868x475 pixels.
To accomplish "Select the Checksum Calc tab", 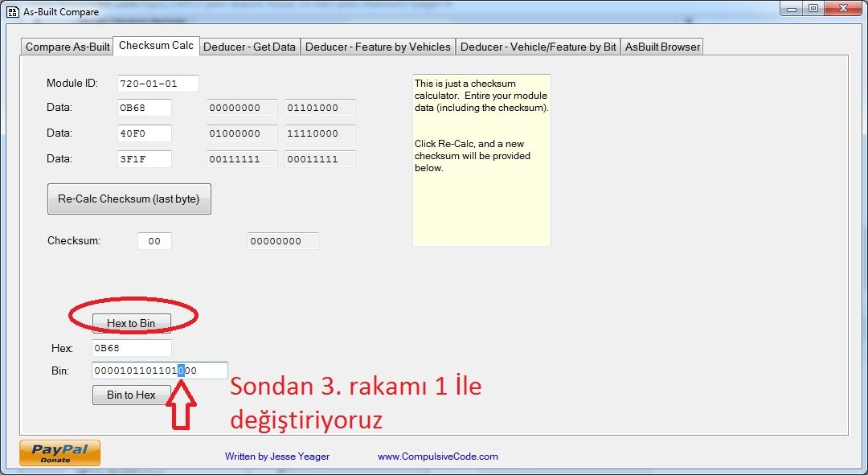I will pos(156,46).
